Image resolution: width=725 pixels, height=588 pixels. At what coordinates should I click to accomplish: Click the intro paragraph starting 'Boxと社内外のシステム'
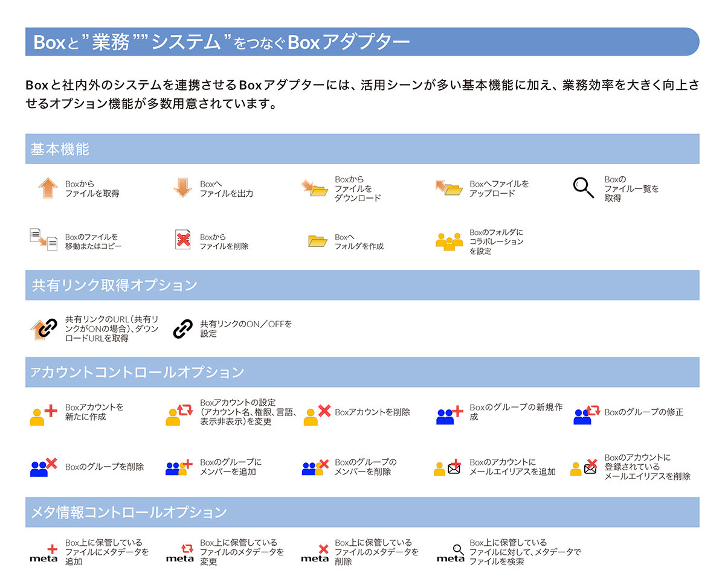362,94
